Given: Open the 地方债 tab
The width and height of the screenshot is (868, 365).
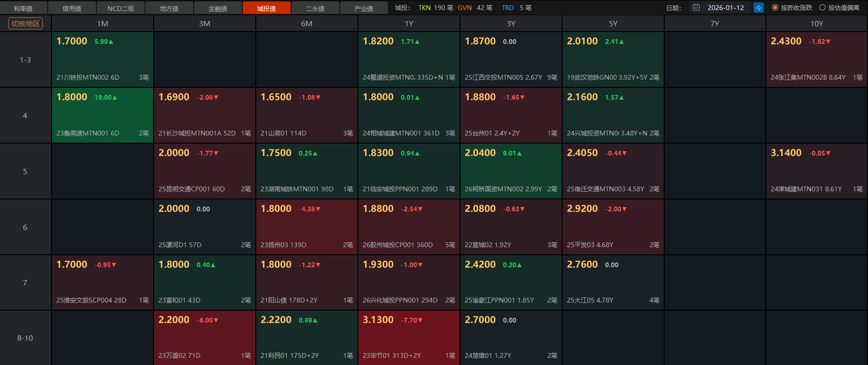Looking at the screenshot, I should (x=169, y=8).
